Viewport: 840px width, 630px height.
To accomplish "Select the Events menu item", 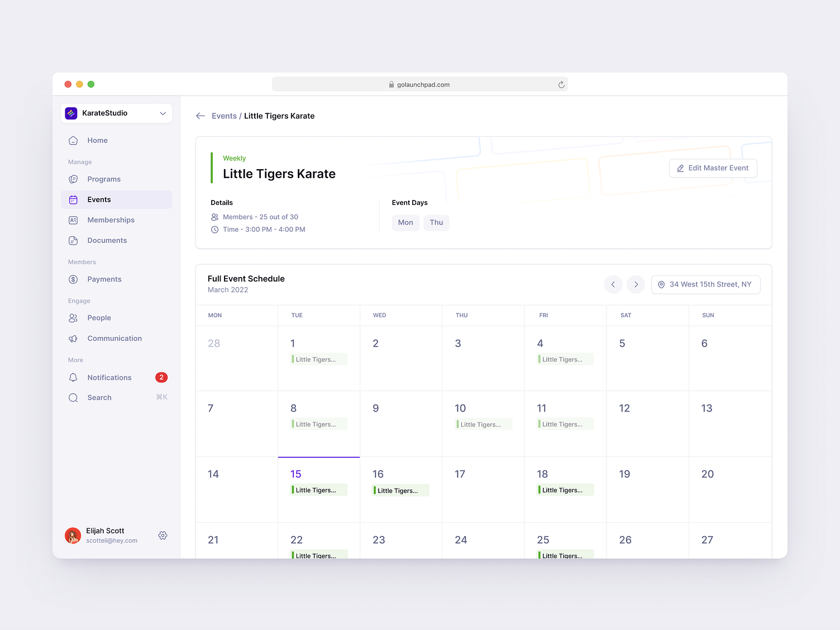I will [116, 200].
